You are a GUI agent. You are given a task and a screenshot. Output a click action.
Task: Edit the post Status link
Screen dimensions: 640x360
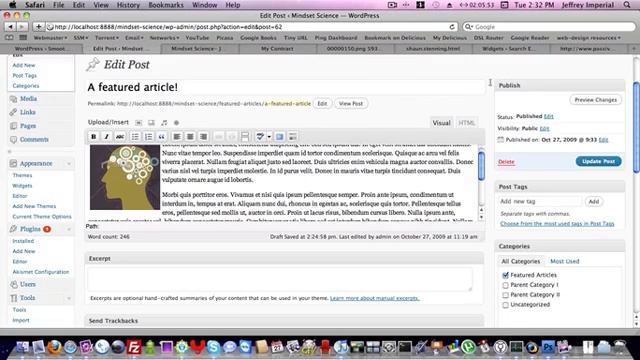[549, 116]
